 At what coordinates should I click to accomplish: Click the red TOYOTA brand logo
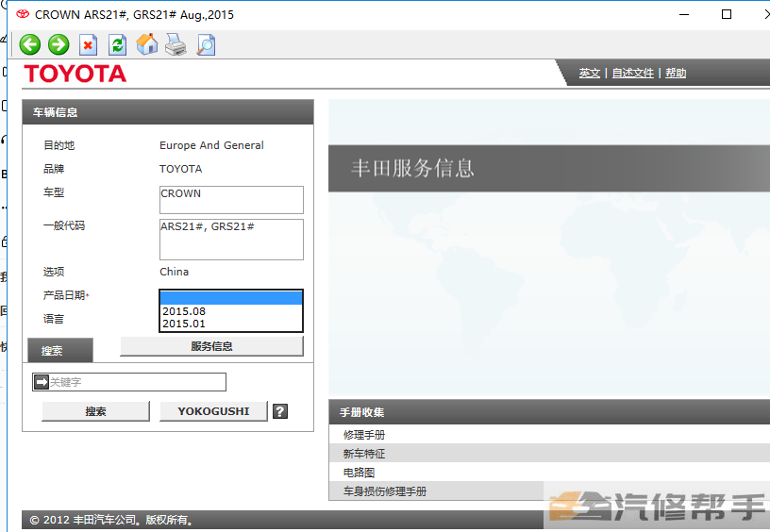75,74
